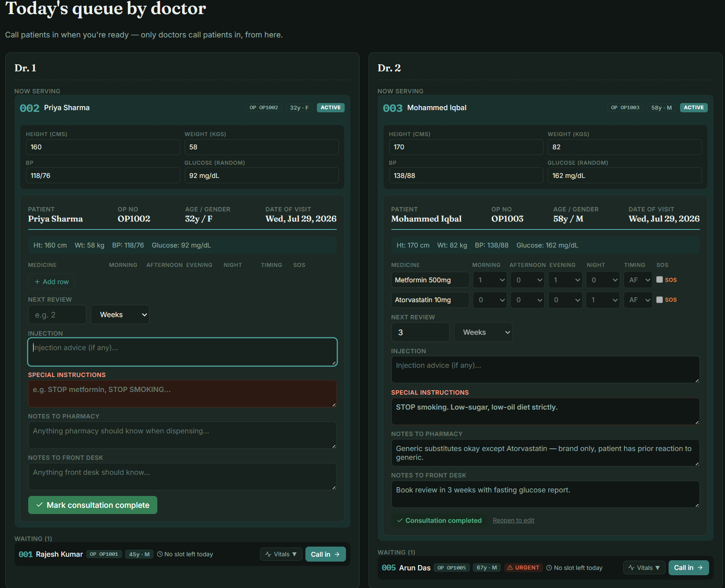The width and height of the screenshot is (725, 588).
Task: Click BP field showing 118/76
Action: point(103,175)
